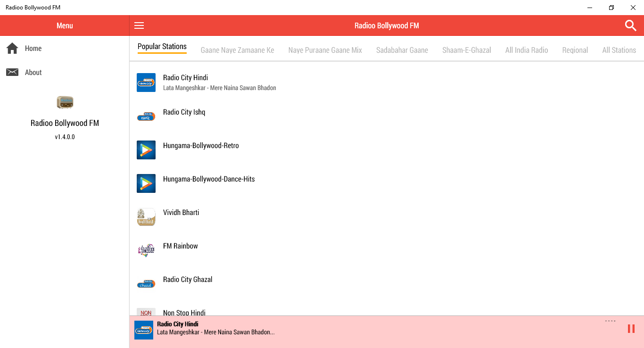The width and height of the screenshot is (644, 348).
Task: Click the About envelope icon
Action: 12,72
